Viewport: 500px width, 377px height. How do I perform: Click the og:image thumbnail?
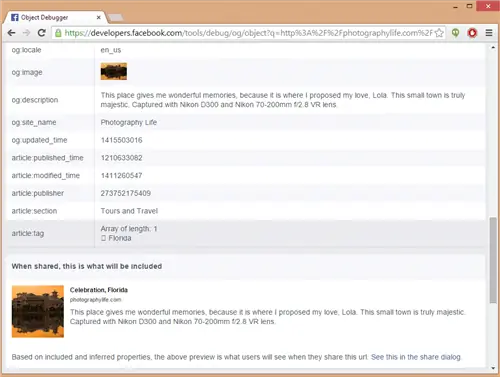tap(114, 71)
